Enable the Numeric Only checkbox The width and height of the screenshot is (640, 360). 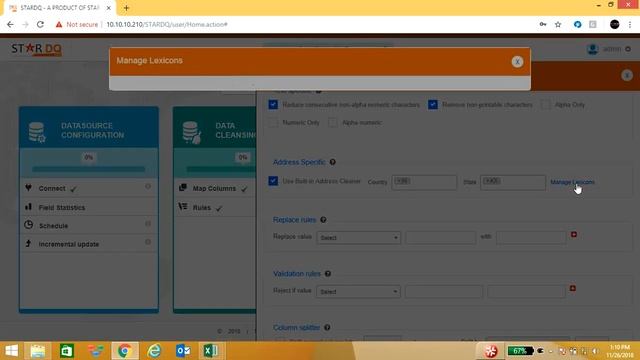pyautogui.click(x=273, y=122)
